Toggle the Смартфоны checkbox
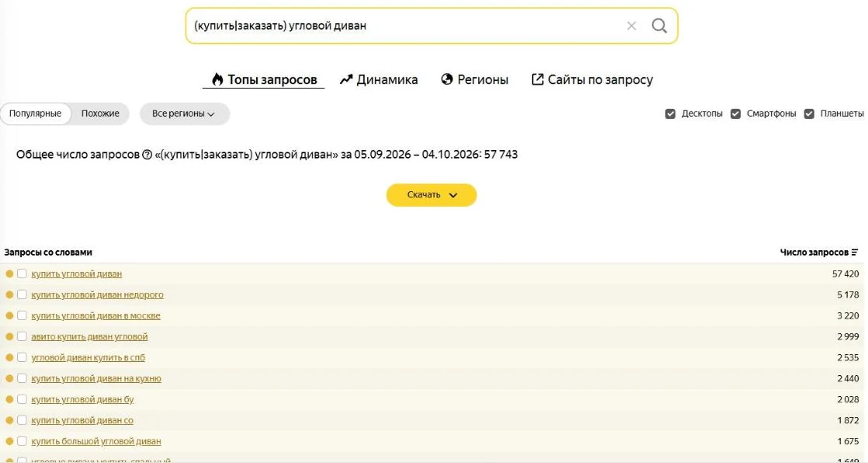The width and height of the screenshot is (868, 463). (735, 113)
